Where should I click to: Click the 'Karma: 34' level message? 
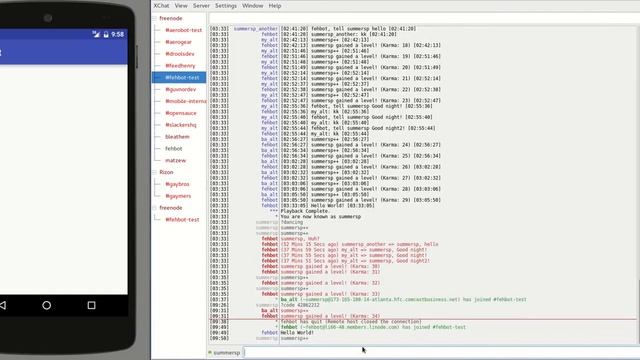pyautogui.click(x=330, y=316)
